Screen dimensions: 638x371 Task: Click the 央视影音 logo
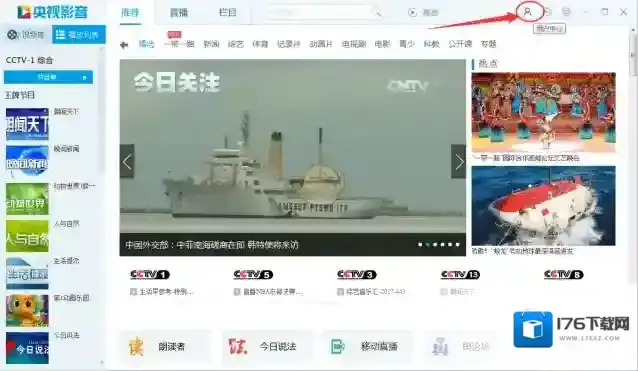(x=52, y=12)
